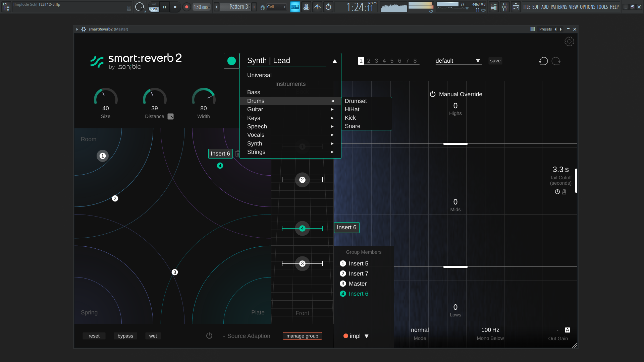
Task: Click the headphone icon next to Cell
Action: click(263, 7)
